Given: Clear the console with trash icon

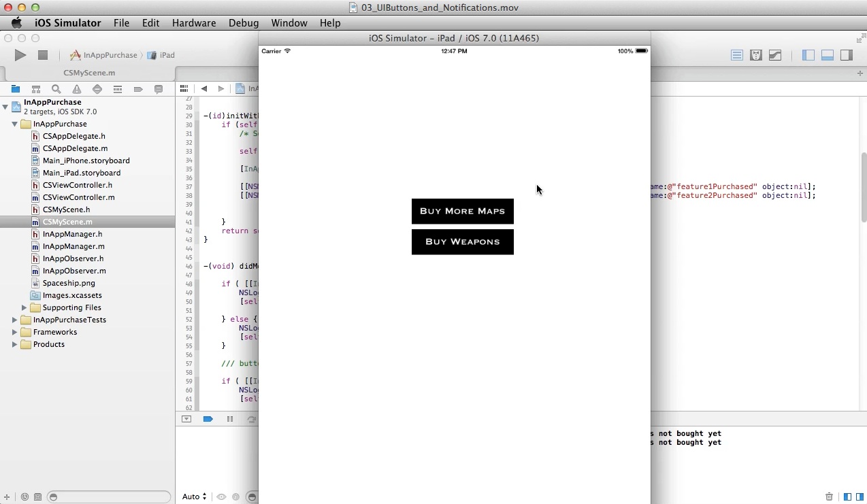Looking at the screenshot, I should pyautogui.click(x=829, y=497).
